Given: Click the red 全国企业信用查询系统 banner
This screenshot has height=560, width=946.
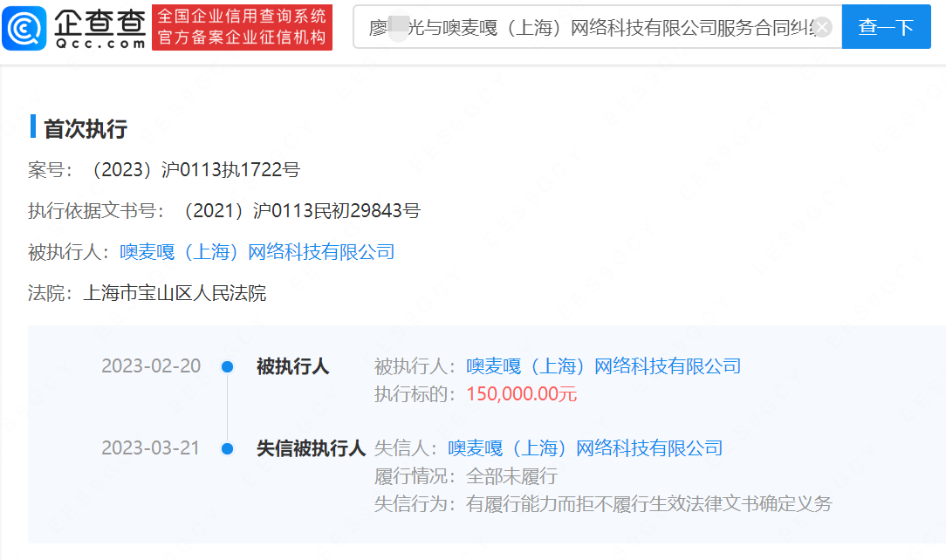Looking at the screenshot, I should (x=242, y=27).
